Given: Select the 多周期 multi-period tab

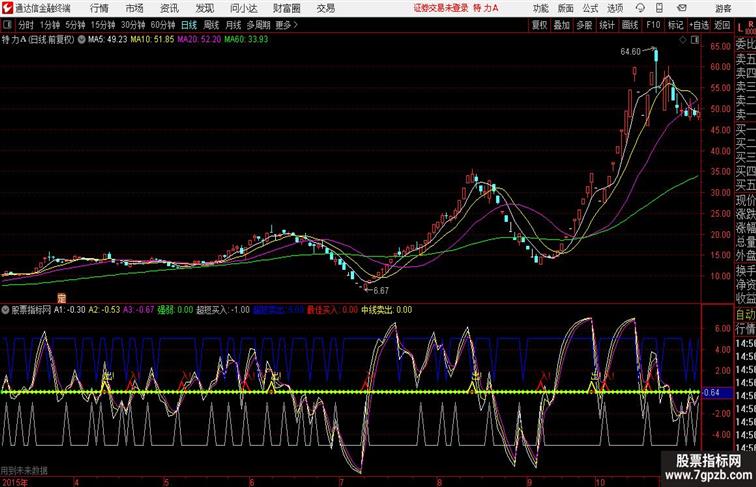Looking at the screenshot, I should (x=258, y=25).
